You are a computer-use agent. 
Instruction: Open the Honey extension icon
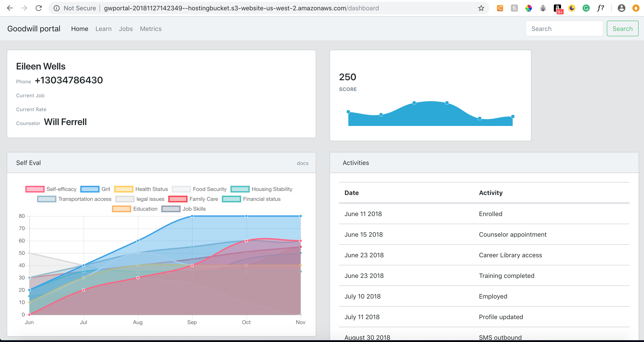[x=514, y=8]
